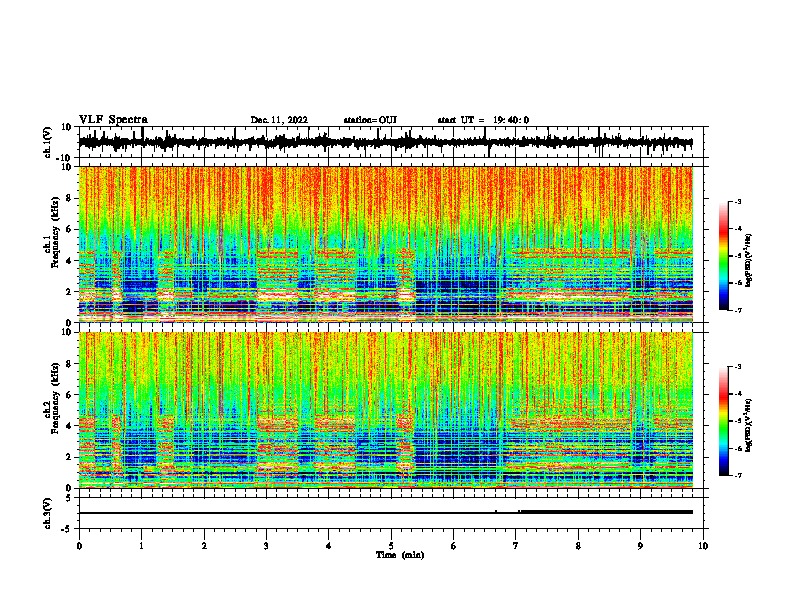Image resolution: width=792 pixels, height=612 pixels.
Task: Click the time axis tick label "0"
Action: point(79,546)
